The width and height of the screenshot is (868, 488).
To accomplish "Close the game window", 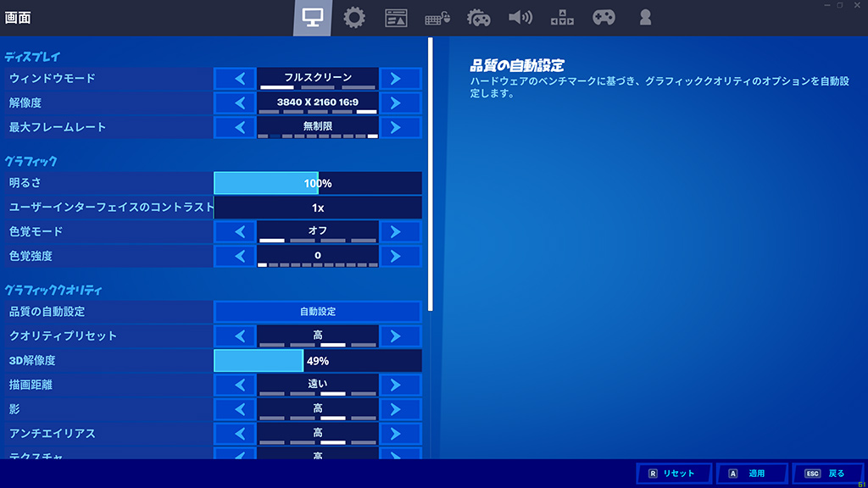I will 857,5.
